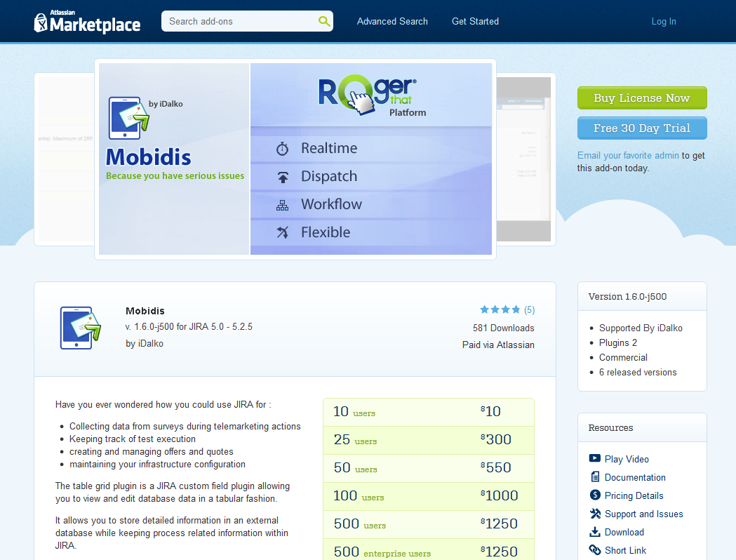Type in the Search add-ons field

[239, 22]
